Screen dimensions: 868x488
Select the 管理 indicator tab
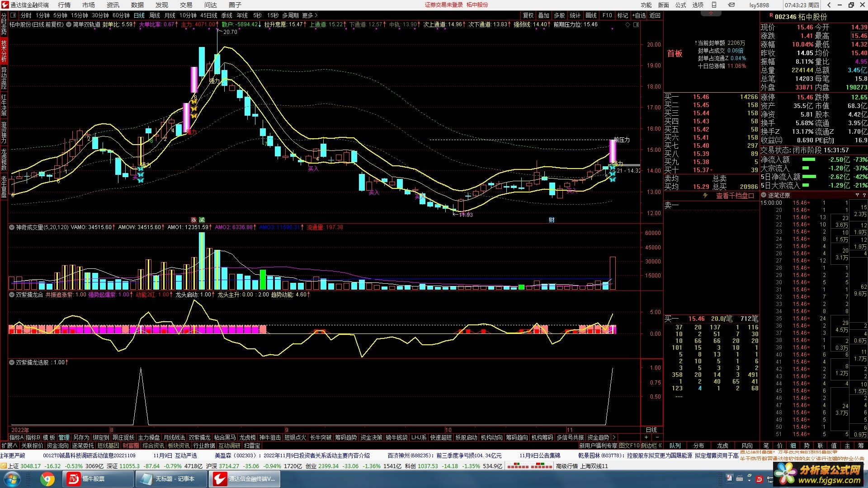coord(64,437)
